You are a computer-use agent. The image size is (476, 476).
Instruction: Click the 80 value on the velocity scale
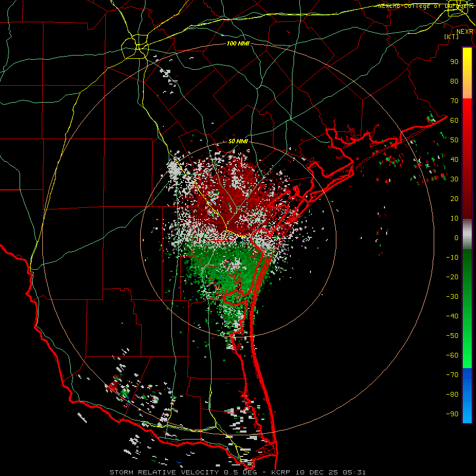pyautogui.click(x=454, y=81)
